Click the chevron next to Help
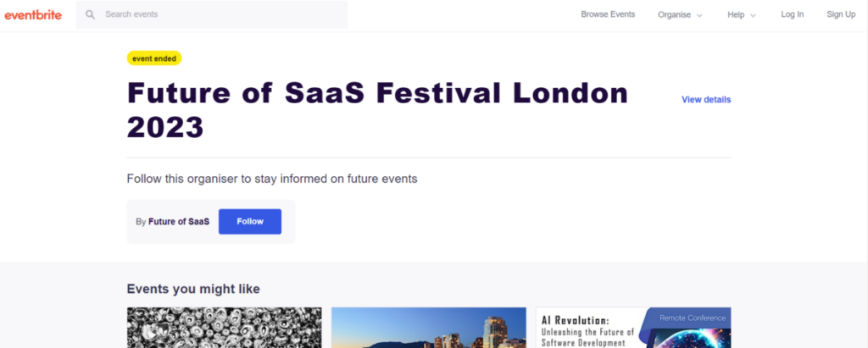 753,15
